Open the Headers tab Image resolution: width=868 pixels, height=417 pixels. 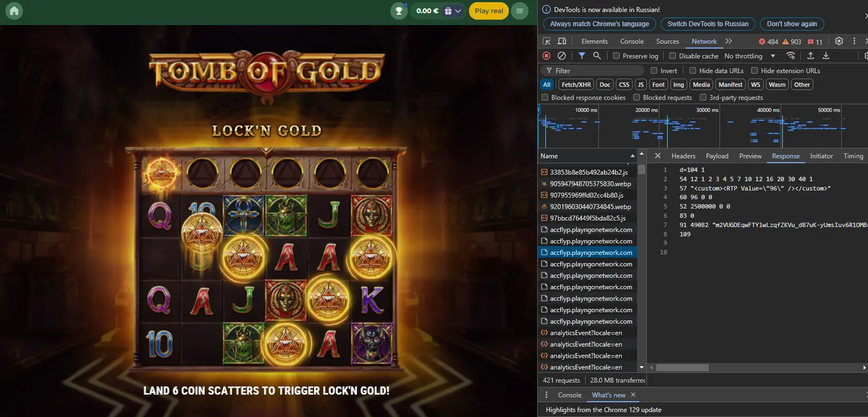point(683,156)
